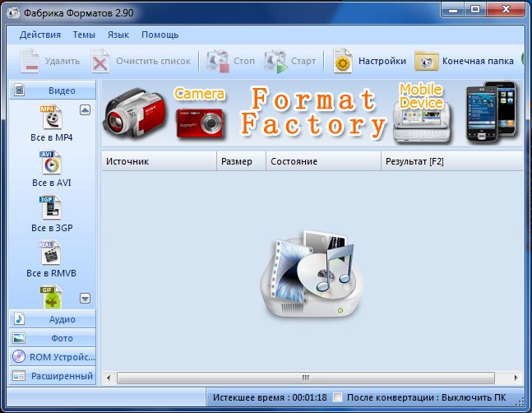Viewport: 532px width, 413px height.
Task: Sort by the Источник column header
Action: pos(159,161)
